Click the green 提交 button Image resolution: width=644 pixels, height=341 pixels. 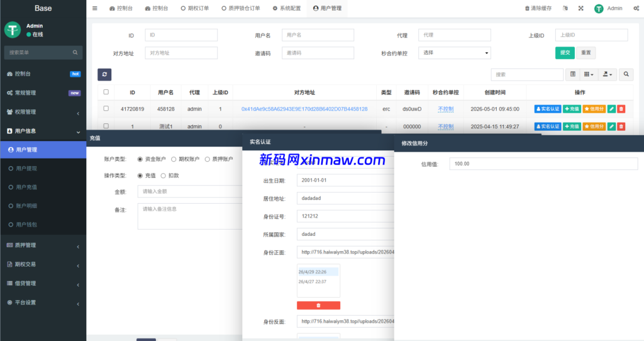(x=565, y=53)
